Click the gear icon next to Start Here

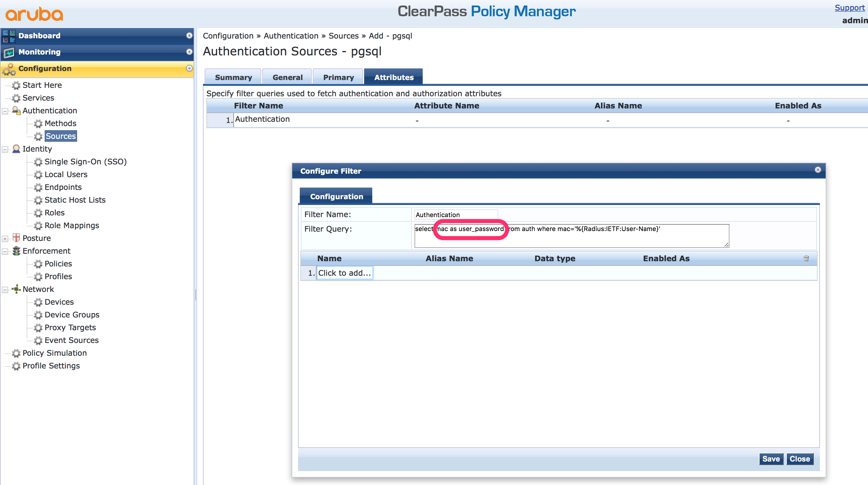pyautogui.click(x=16, y=85)
